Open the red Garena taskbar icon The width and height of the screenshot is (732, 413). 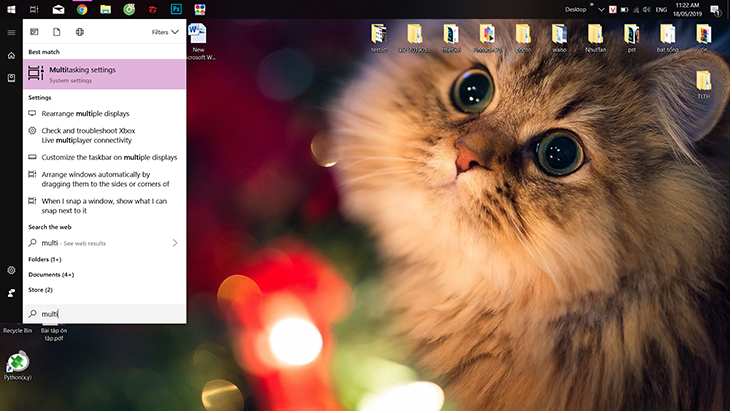coord(153,9)
